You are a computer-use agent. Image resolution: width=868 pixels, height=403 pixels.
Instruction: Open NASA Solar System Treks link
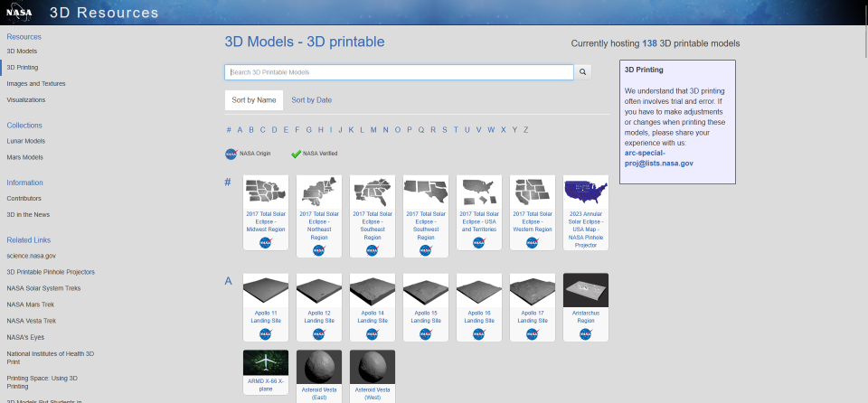tap(43, 288)
